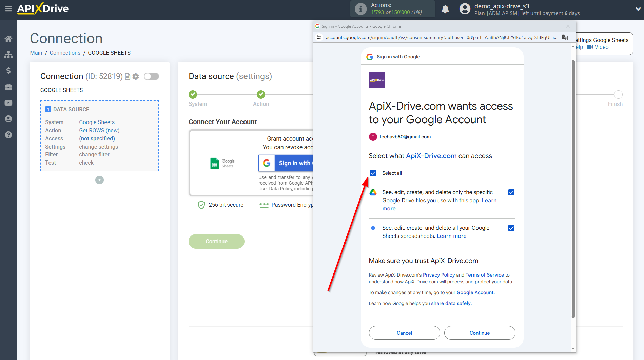
Task: Uncheck the Select all checkbox
Action: pyautogui.click(x=373, y=173)
